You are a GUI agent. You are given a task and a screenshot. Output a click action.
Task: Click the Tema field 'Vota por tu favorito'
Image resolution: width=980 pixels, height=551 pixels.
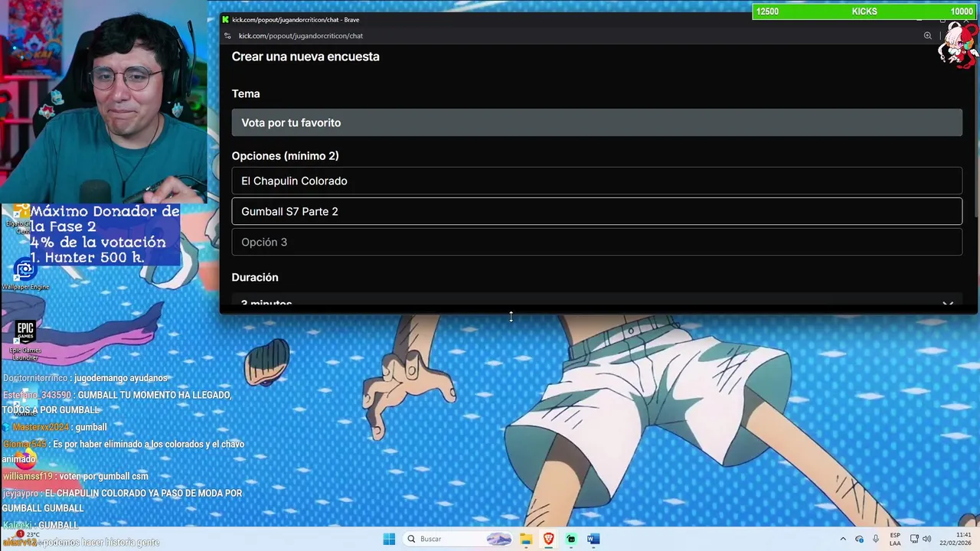pos(596,122)
